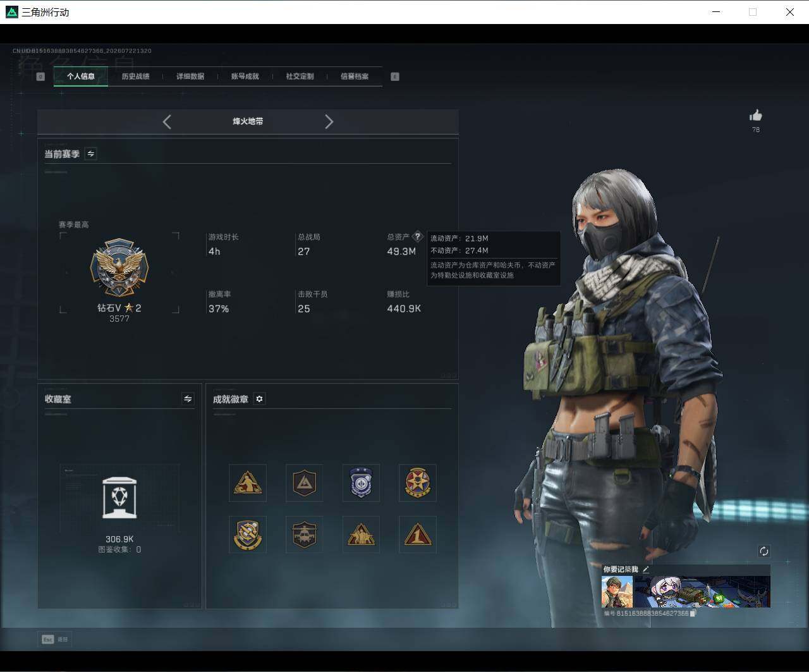
Task: Switch to the 详细数据 tab
Action: [x=190, y=76]
